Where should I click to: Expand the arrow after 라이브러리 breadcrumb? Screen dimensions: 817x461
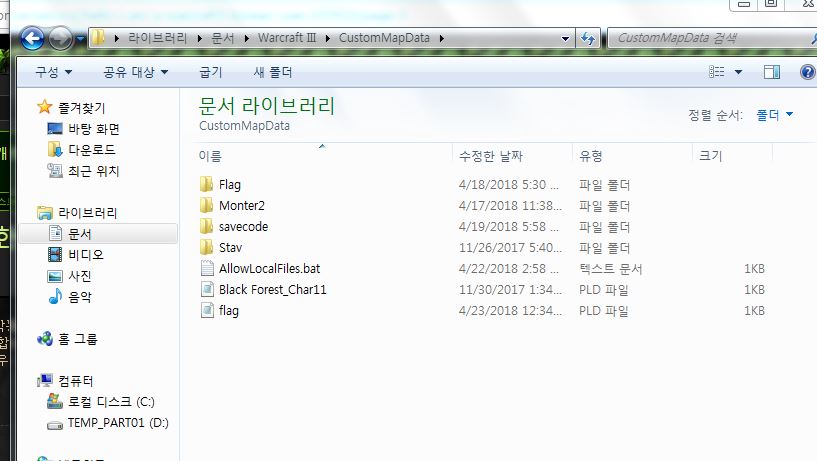(x=200, y=38)
